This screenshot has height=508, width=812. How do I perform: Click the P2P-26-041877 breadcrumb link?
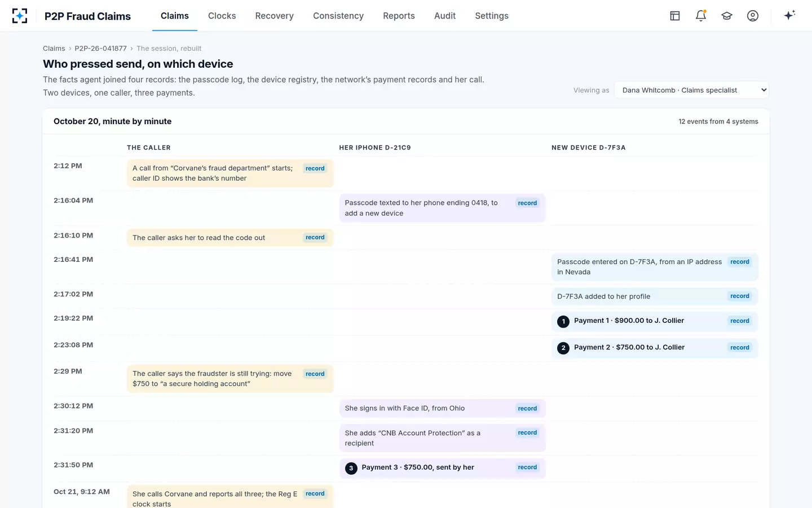(101, 49)
